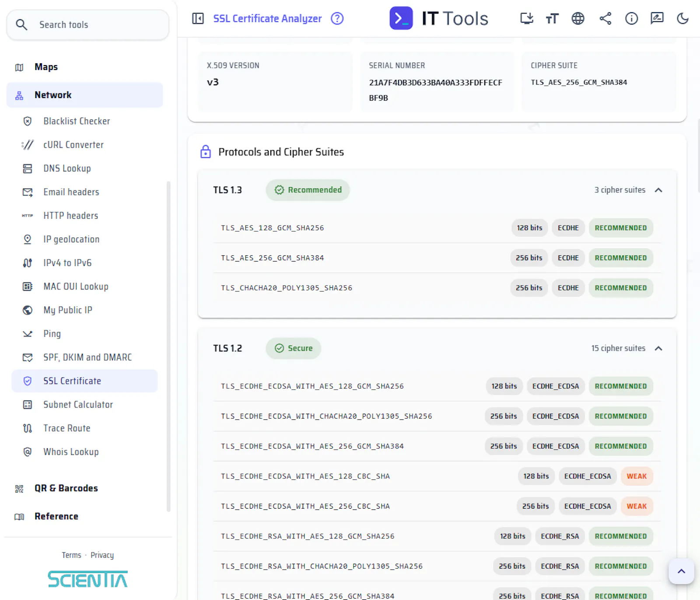Click the DNS Lookup server icon
Screen dimensions: 700x600
[28, 168]
